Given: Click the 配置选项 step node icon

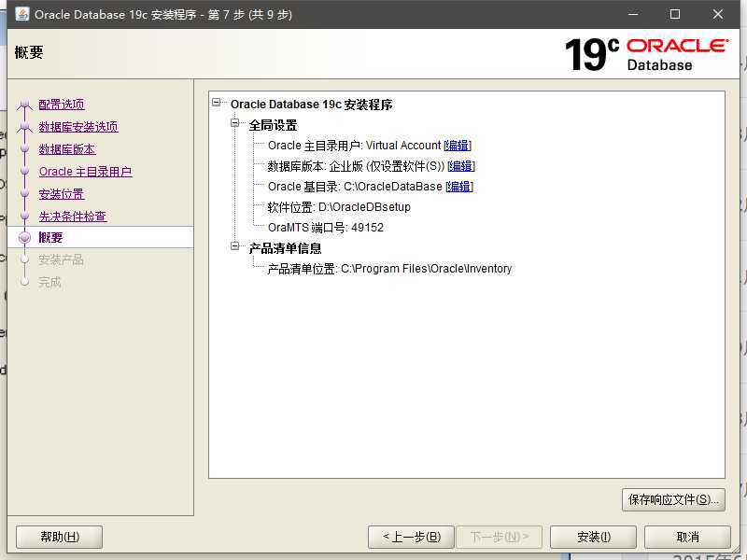Looking at the screenshot, I should coord(25,105).
